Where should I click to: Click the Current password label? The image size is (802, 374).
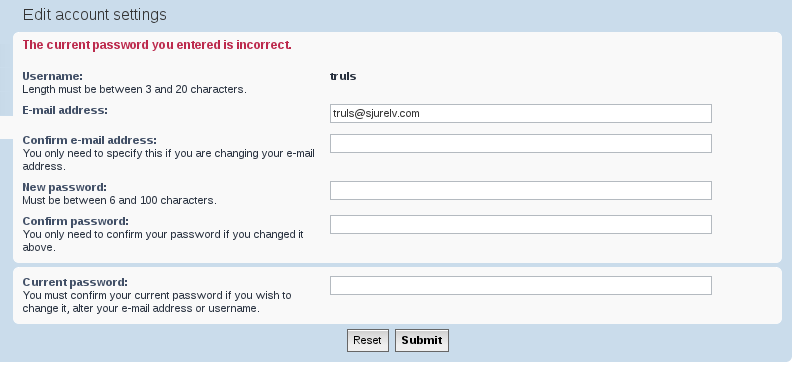75,282
